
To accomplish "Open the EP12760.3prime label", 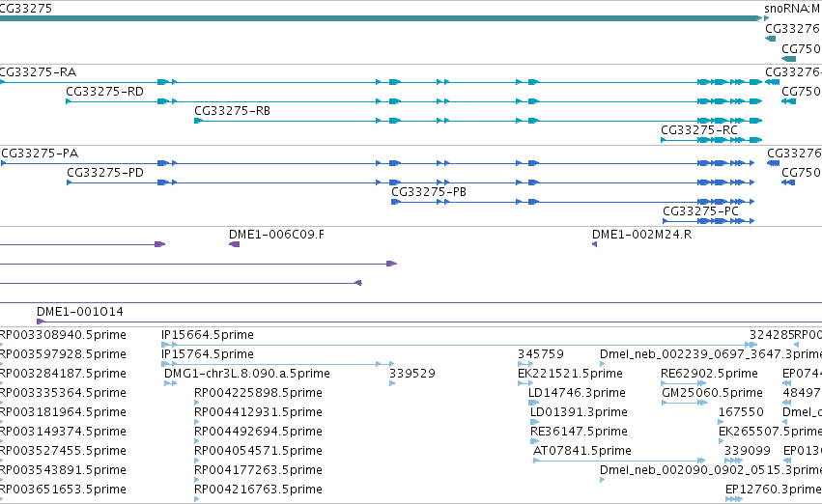I will tap(774, 490).
